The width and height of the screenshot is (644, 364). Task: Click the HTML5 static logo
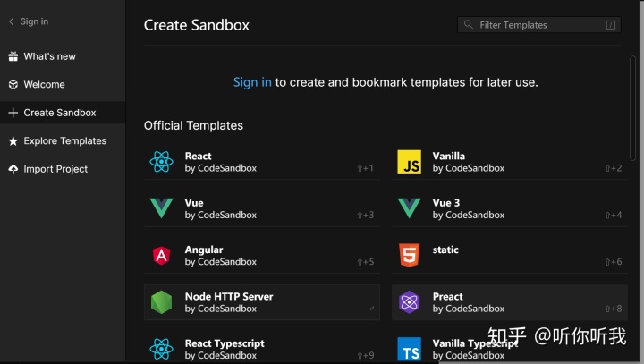(409, 255)
